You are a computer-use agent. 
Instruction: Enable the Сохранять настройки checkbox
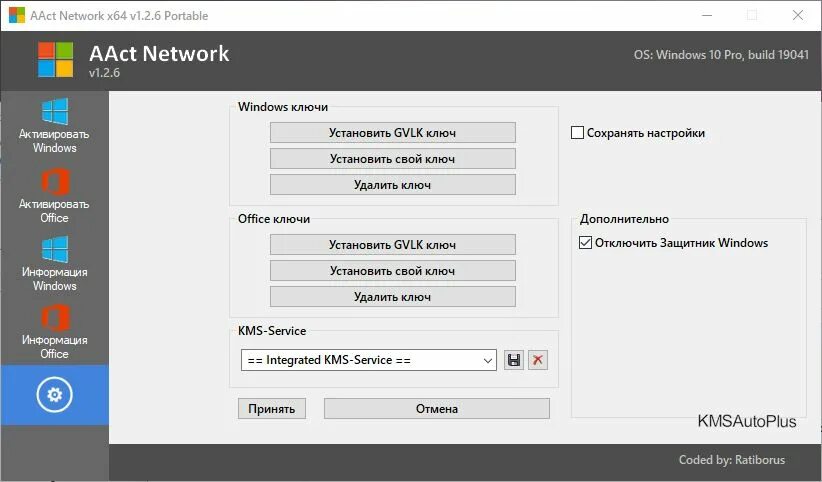[577, 133]
